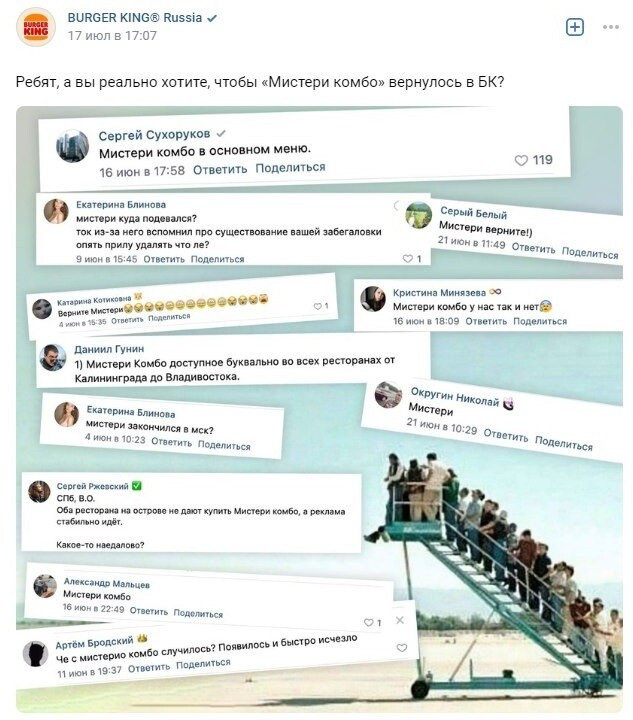
Task: Click the plus icon to follow the page
Action: click(x=574, y=27)
